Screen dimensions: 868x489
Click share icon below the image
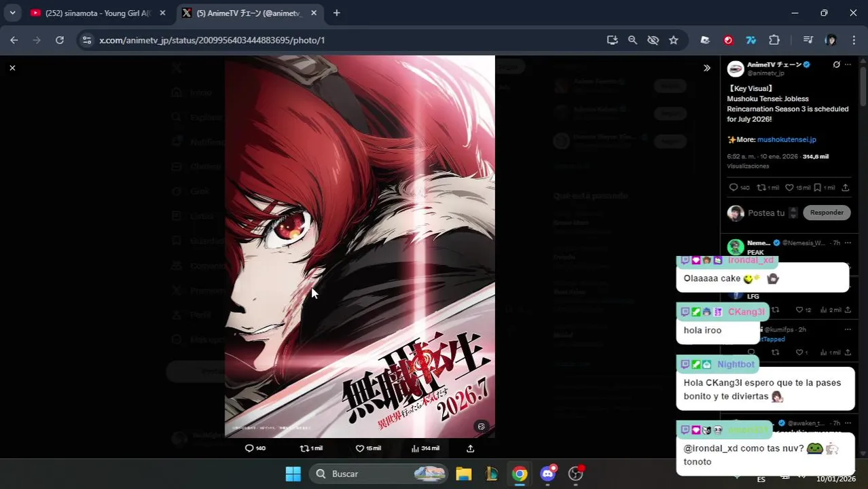[x=470, y=448]
